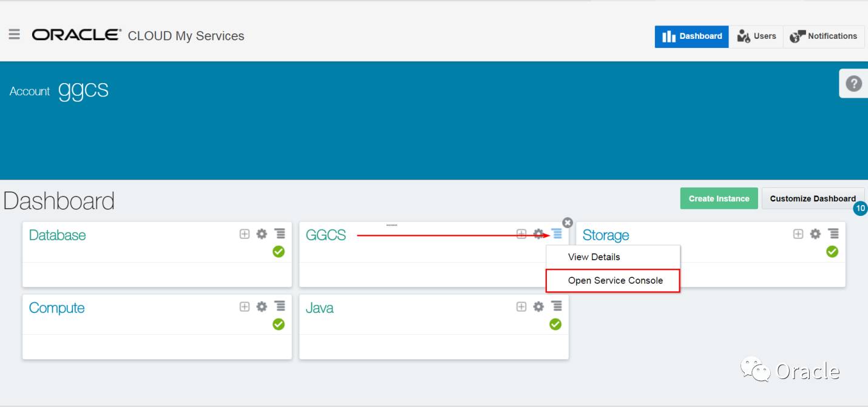Image resolution: width=868 pixels, height=407 pixels.
Task: Click the plus icon on Database tile
Action: point(245,234)
